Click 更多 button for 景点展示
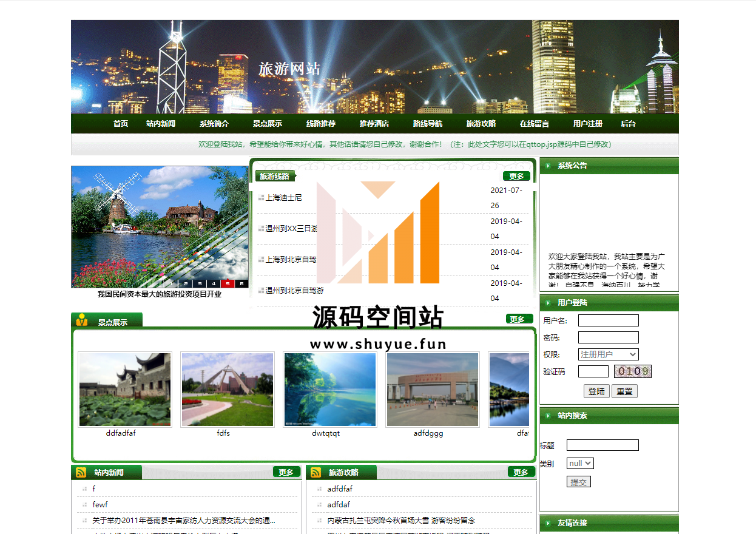 (519, 319)
